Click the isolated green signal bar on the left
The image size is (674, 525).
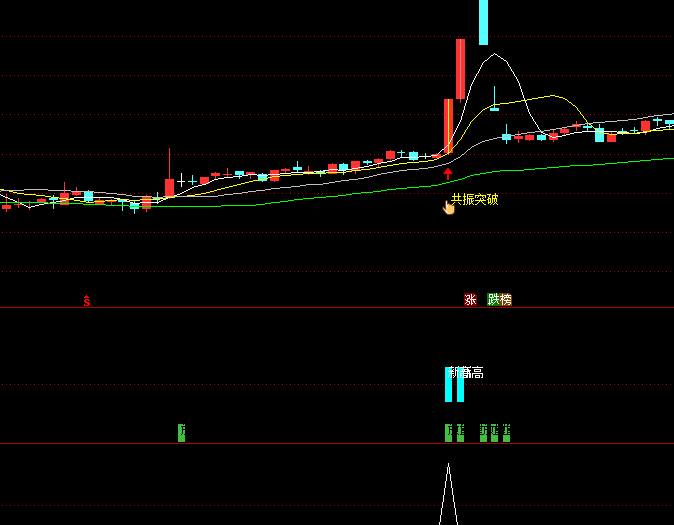coord(181,433)
